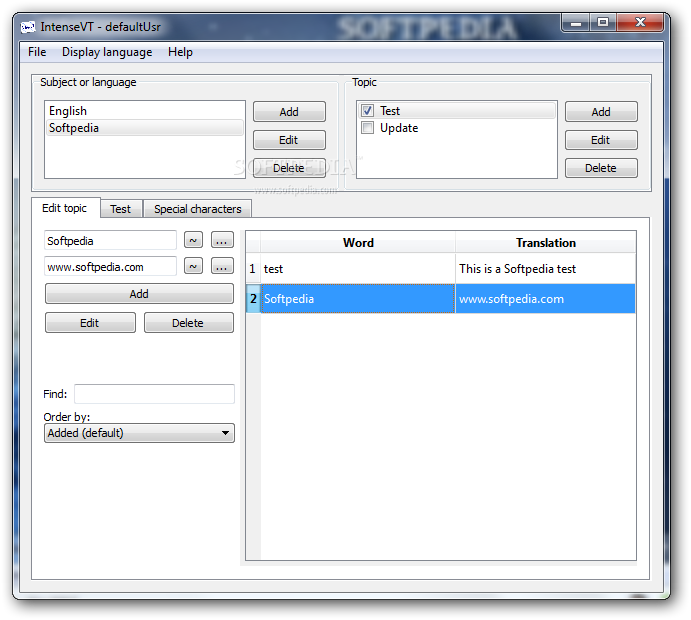The image size is (691, 620).
Task: Open the Help menu
Action: [x=180, y=52]
